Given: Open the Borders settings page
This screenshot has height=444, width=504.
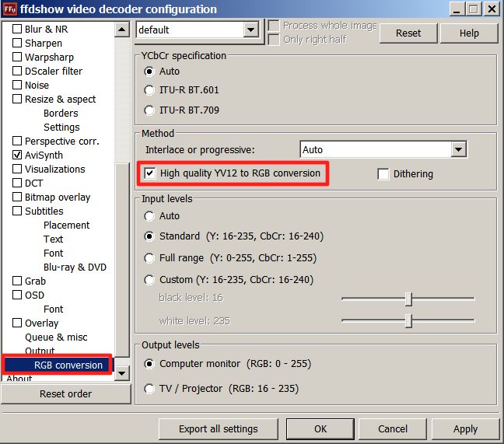Looking at the screenshot, I should (x=61, y=113).
